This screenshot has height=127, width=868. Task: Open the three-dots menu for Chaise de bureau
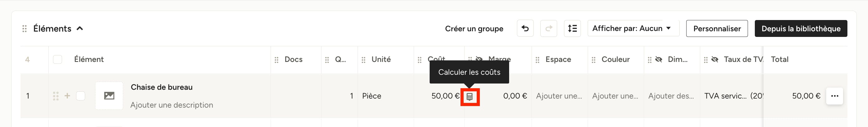pyautogui.click(x=834, y=96)
